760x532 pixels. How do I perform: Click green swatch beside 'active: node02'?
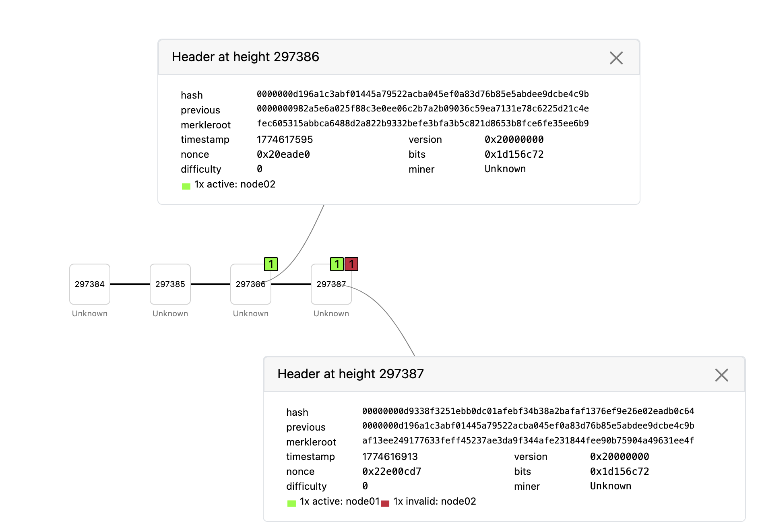tap(186, 186)
